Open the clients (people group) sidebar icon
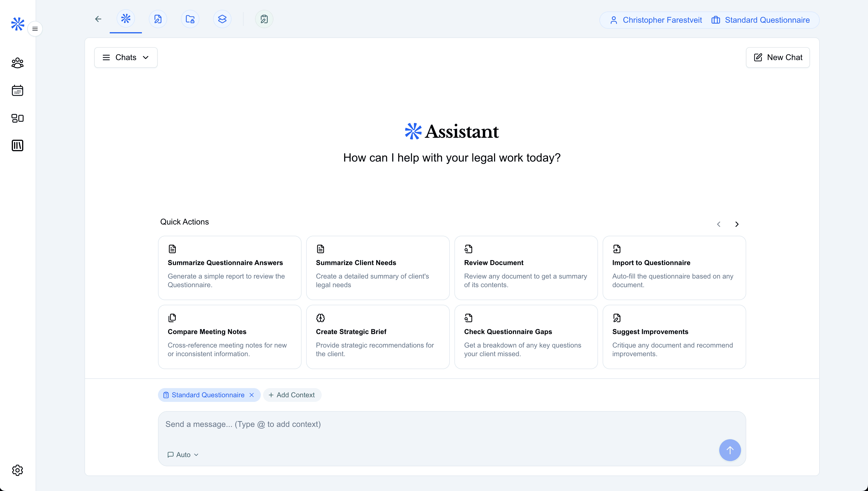Screen dimensions: 868x491 tap(17, 63)
